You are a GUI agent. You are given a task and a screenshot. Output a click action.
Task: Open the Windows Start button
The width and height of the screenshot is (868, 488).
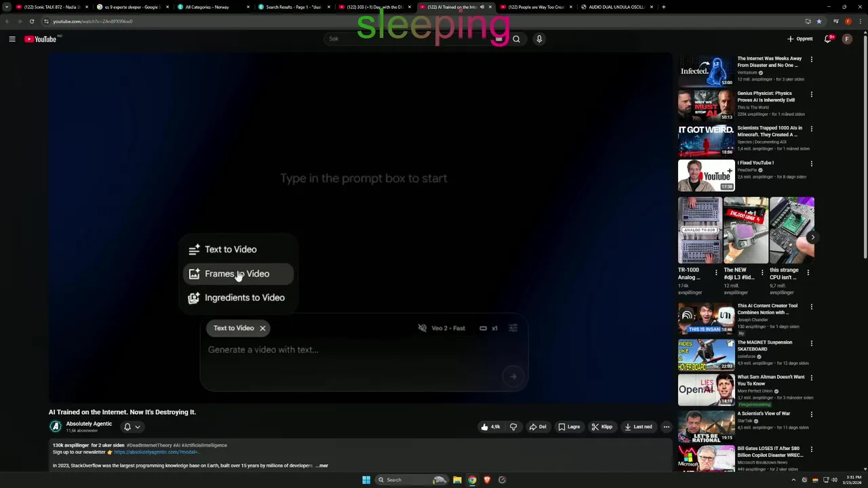(366, 480)
